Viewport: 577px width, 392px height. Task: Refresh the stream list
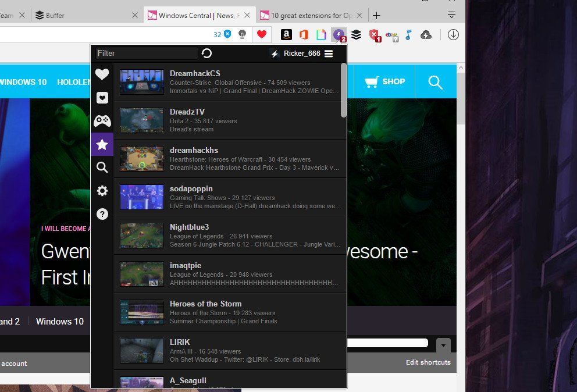[206, 53]
